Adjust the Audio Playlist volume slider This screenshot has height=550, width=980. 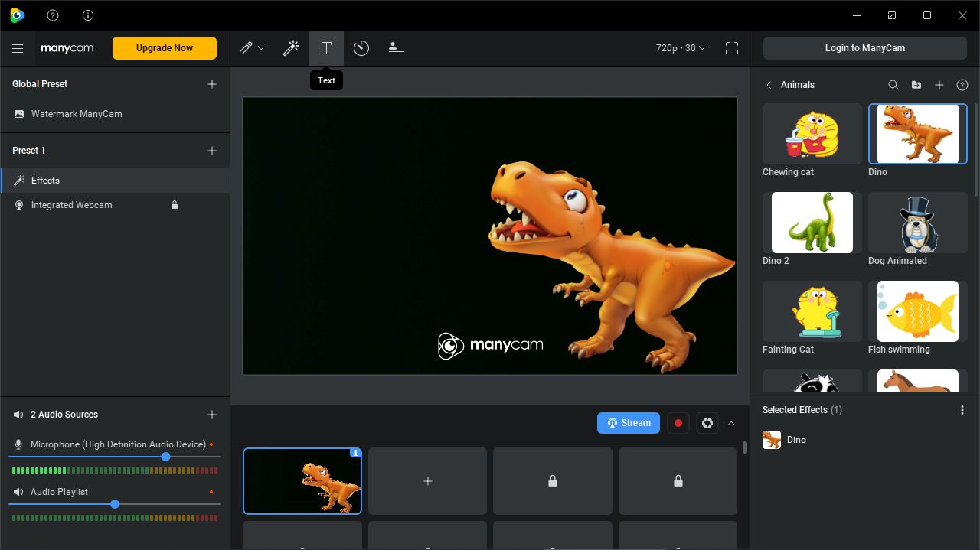115,504
